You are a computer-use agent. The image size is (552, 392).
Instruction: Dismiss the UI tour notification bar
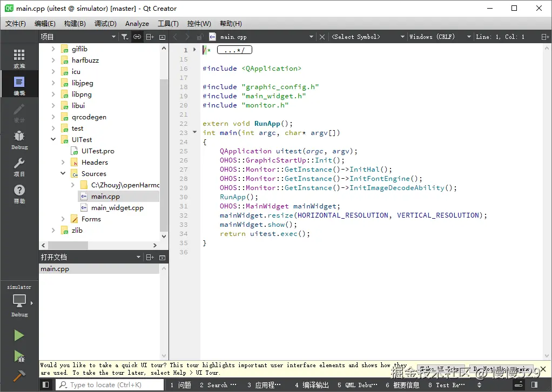tap(543, 369)
